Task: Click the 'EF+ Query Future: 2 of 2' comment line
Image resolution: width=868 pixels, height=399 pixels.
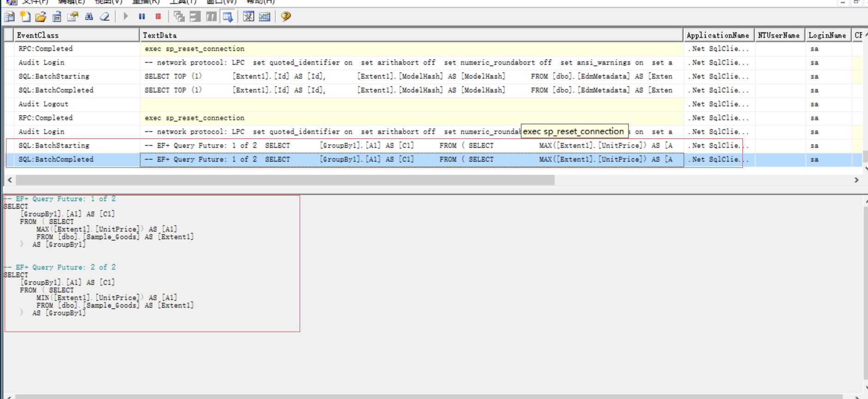Action: (60, 268)
